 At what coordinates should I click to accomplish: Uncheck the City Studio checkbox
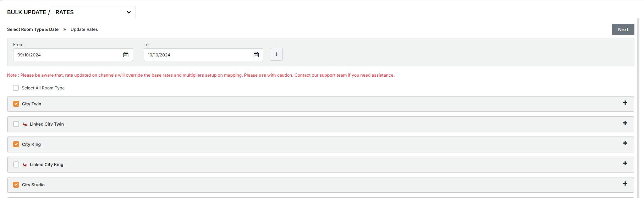pyautogui.click(x=16, y=185)
